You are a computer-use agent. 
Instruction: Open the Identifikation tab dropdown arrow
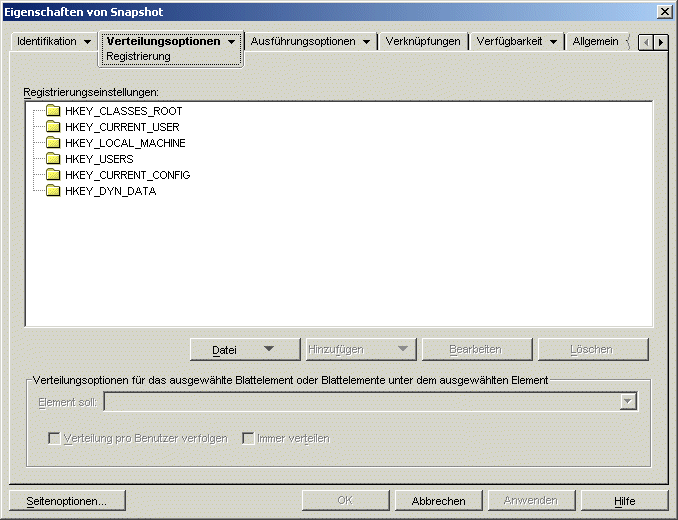pos(87,42)
